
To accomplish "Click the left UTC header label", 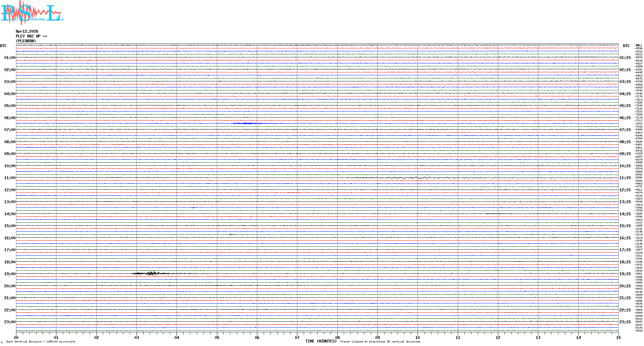I will tap(3, 46).
